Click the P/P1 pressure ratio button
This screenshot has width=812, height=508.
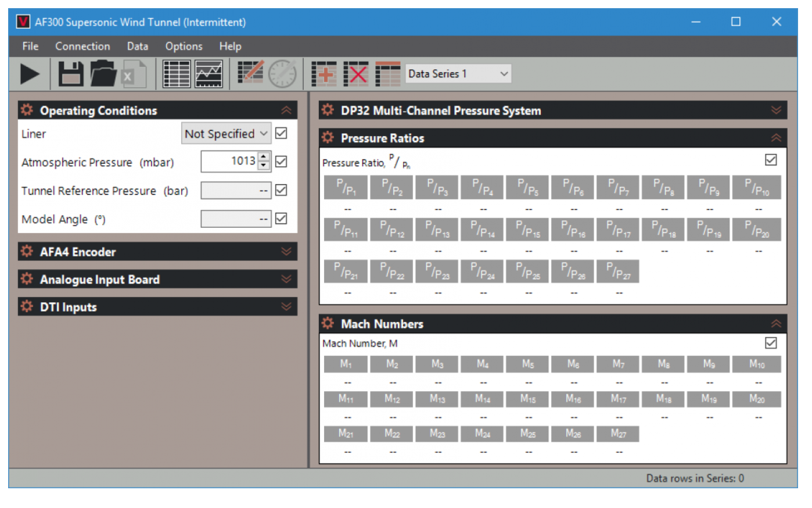pyautogui.click(x=346, y=187)
